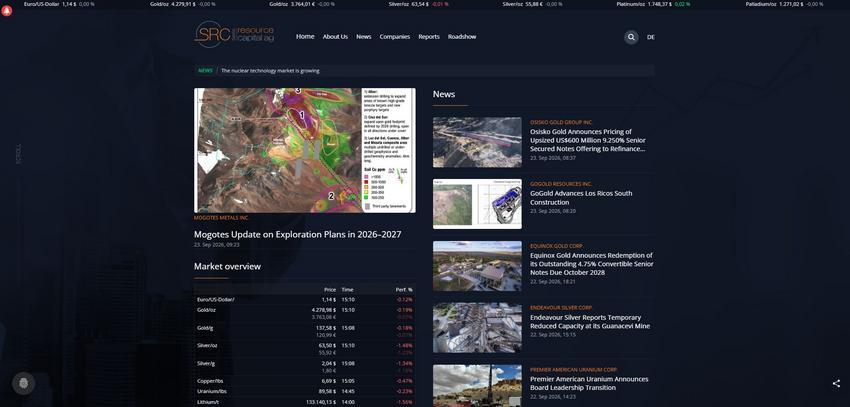Open Equinox Gold redemption notes article
The width and height of the screenshot is (850, 407).
coord(591,264)
